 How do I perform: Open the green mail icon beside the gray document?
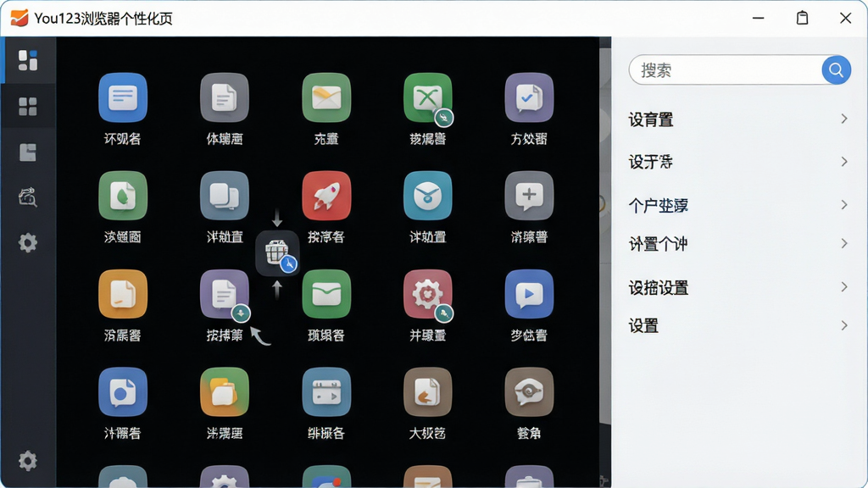326,97
